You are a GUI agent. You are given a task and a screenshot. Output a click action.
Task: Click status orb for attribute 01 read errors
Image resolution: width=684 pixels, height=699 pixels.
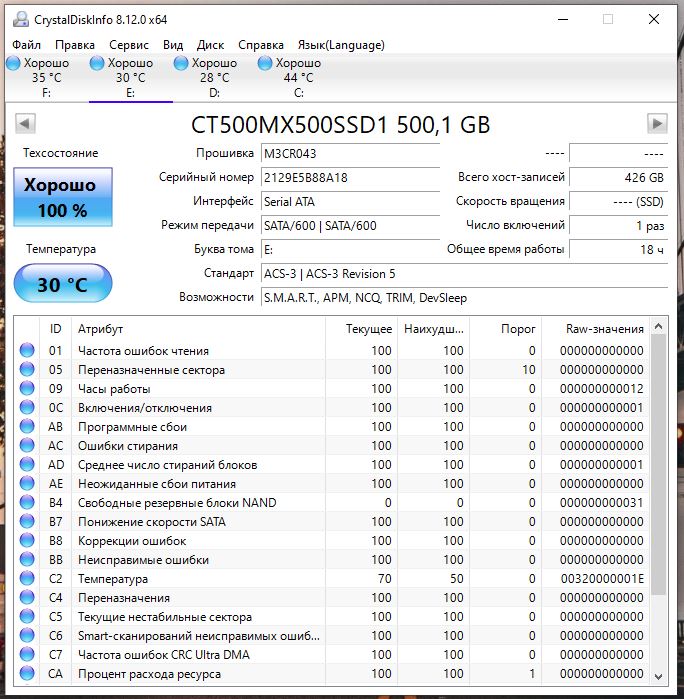pyautogui.click(x=27, y=350)
